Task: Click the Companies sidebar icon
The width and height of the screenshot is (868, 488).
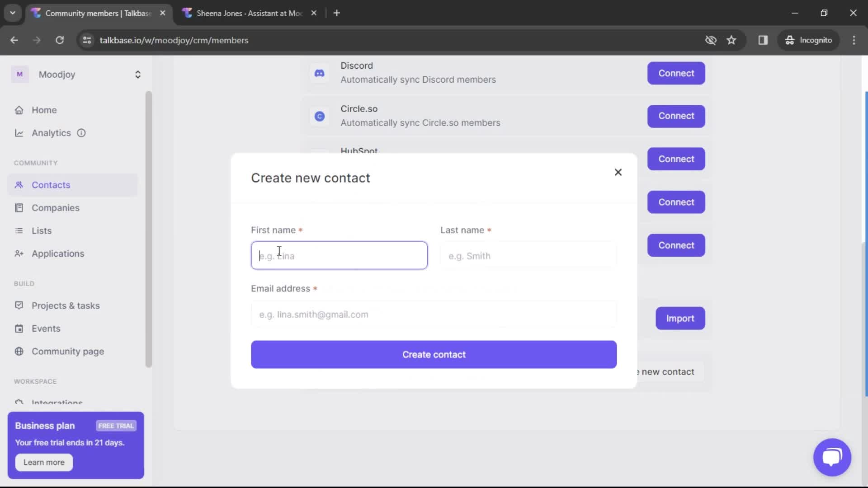Action: (x=19, y=207)
